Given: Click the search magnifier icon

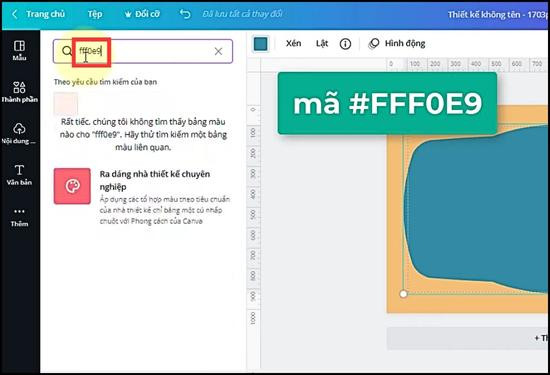Looking at the screenshot, I should click(x=67, y=51).
